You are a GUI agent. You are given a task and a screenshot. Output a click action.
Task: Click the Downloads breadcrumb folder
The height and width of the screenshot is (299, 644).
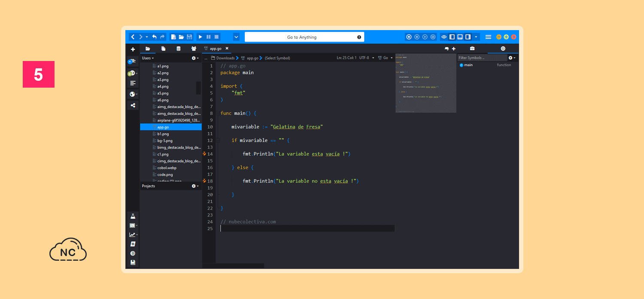point(225,58)
